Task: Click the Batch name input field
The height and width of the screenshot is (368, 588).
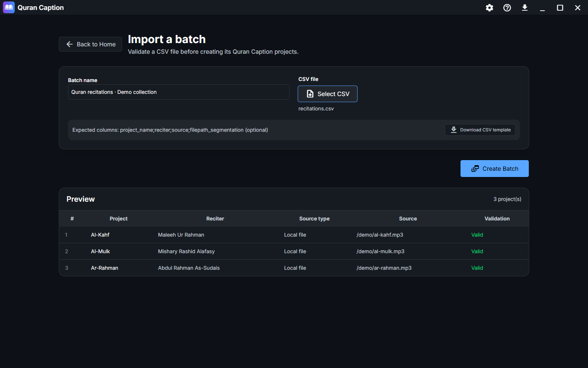Action: (179, 92)
